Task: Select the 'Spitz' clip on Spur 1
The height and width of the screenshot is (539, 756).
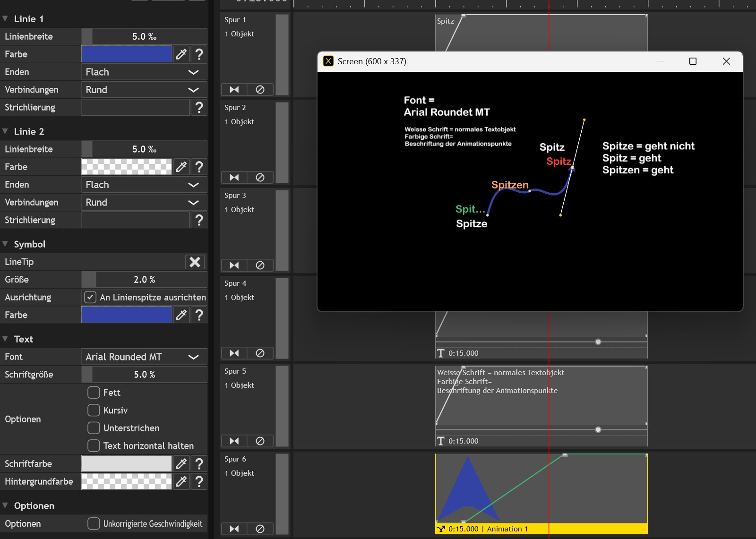Action: 541,33
